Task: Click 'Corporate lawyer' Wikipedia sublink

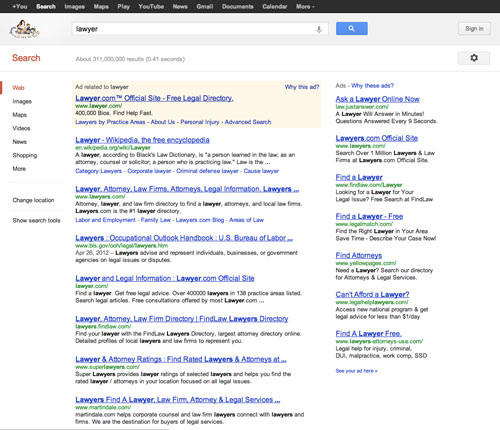Action: pyautogui.click(x=149, y=171)
